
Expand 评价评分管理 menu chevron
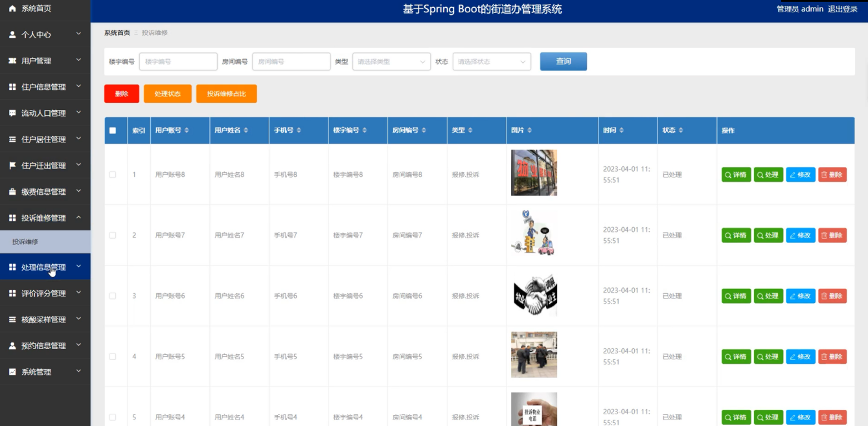point(78,293)
